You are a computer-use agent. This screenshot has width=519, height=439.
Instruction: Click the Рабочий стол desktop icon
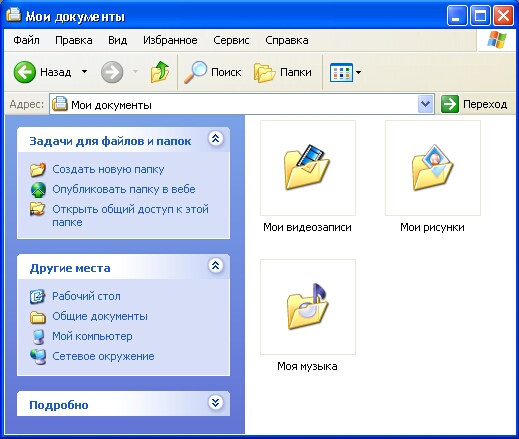37,296
